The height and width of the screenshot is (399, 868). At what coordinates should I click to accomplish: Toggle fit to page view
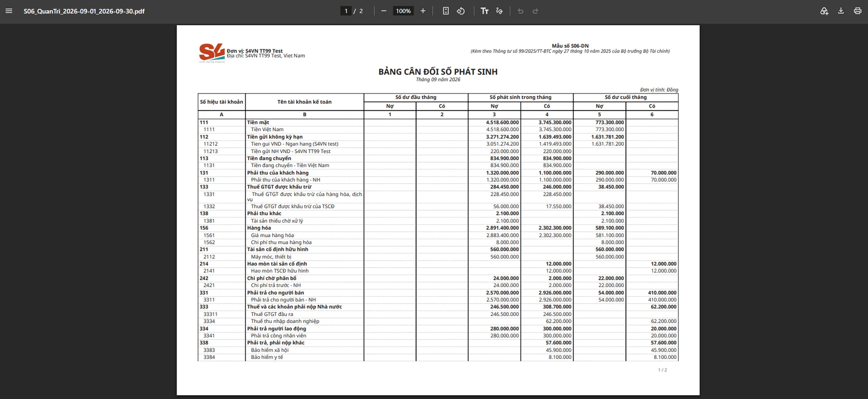pos(446,11)
